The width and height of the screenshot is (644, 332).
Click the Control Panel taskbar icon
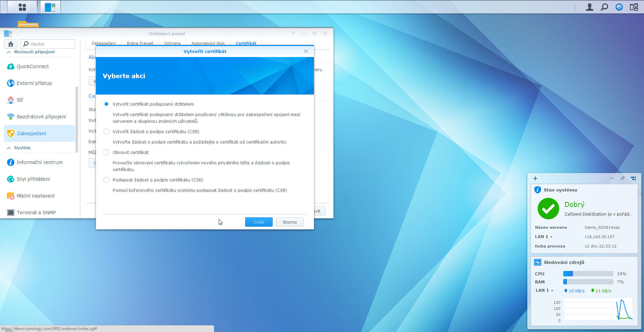(x=50, y=7)
